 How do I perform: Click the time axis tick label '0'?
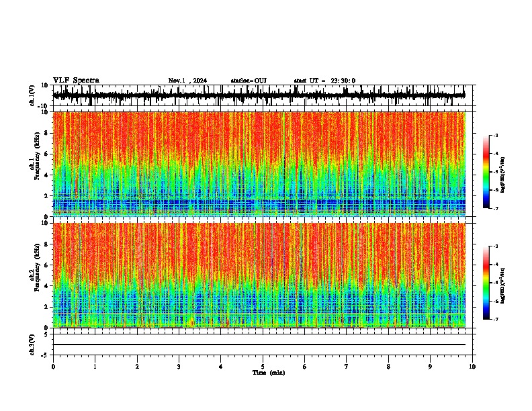53,367
